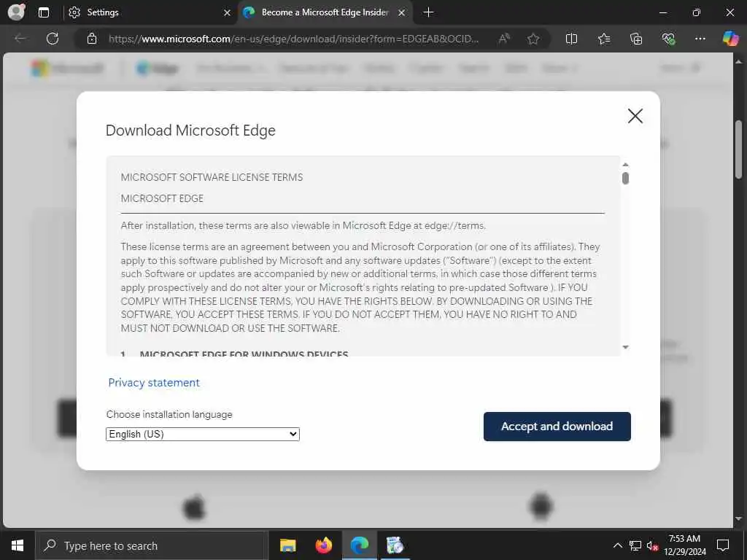View site information lock icon
The width and height of the screenshot is (747, 560).
click(92, 39)
